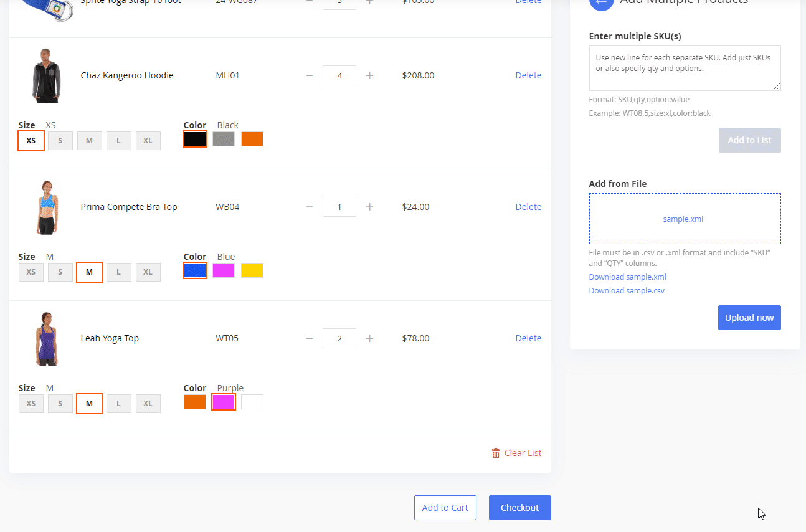Choose black color for Chaz Kangeroo Hoodie
The height and width of the screenshot is (532, 806).
point(195,139)
